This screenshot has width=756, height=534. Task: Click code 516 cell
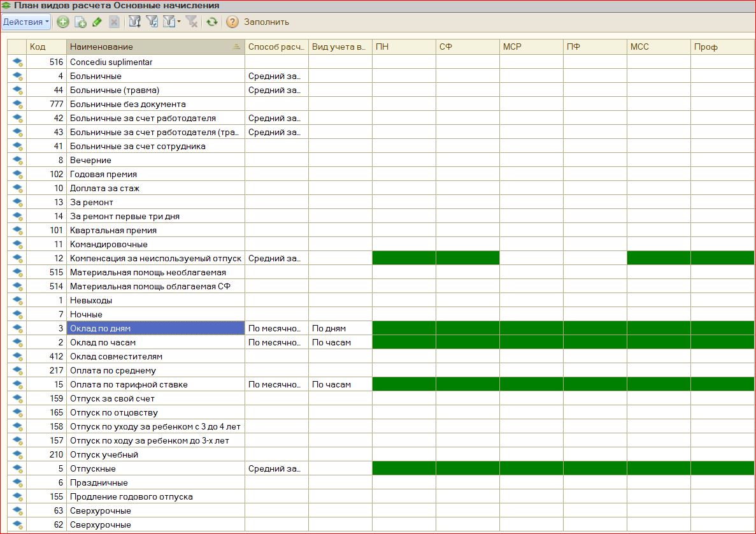46,62
